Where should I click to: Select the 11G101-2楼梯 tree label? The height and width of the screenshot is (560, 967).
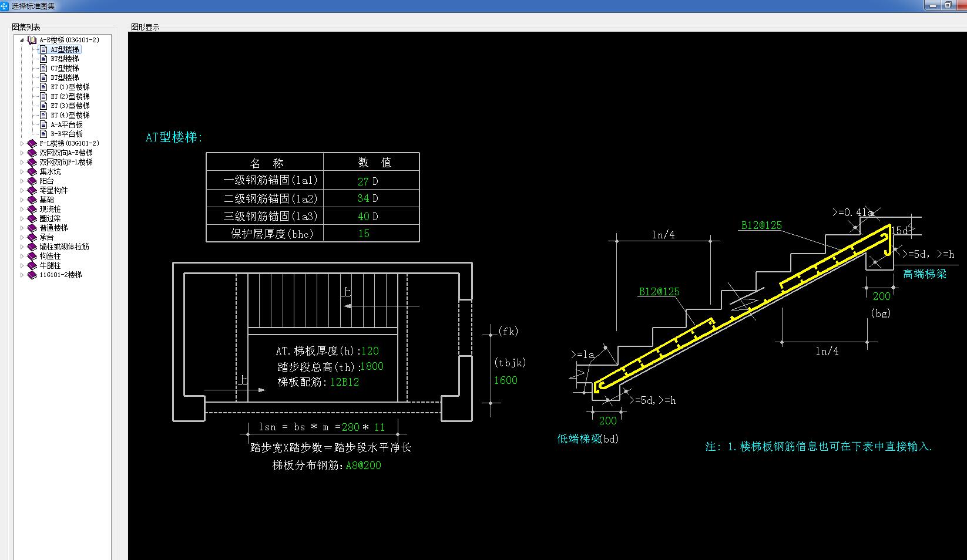[61, 275]
